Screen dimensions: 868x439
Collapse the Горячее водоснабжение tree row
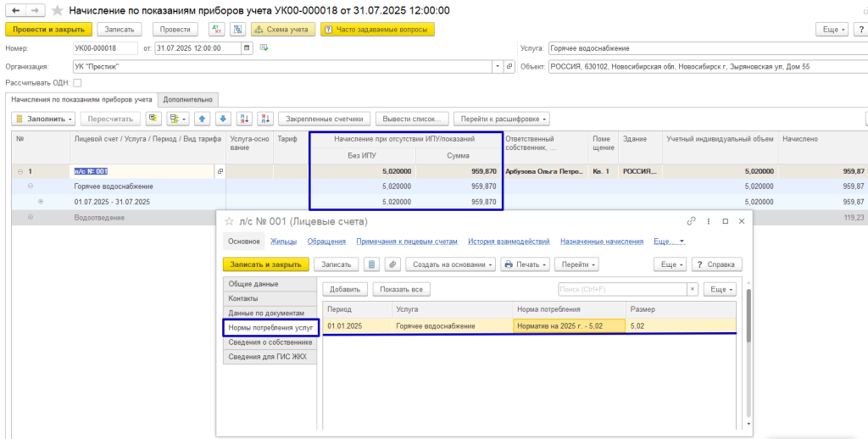click(x=31, y=186)
